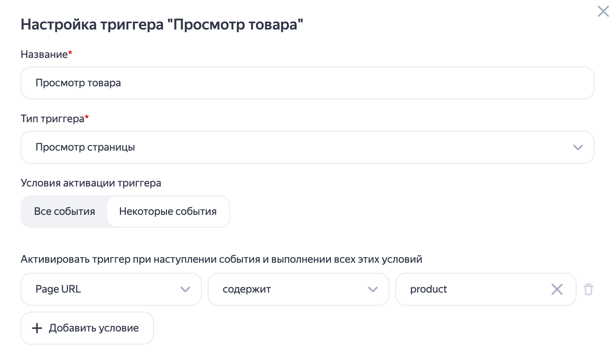This screenshot has height=364, width=615.
Task: Click the chevron arrow in "Тип триггера" field
Action: (578, 147)
